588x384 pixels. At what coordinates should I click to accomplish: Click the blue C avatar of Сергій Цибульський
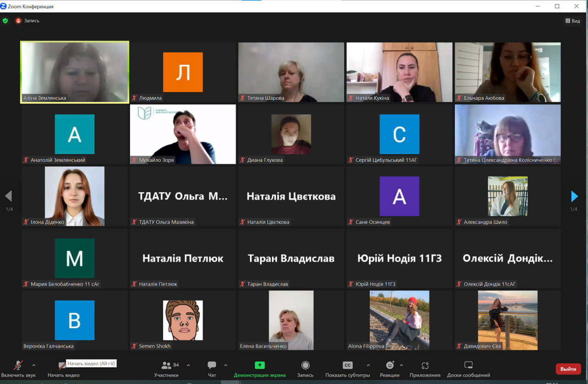[400, 134]
